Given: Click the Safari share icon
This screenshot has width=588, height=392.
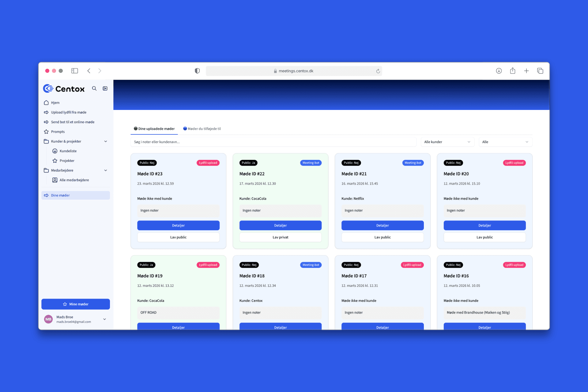Looking at the screenshot, I should pos(513,71).
